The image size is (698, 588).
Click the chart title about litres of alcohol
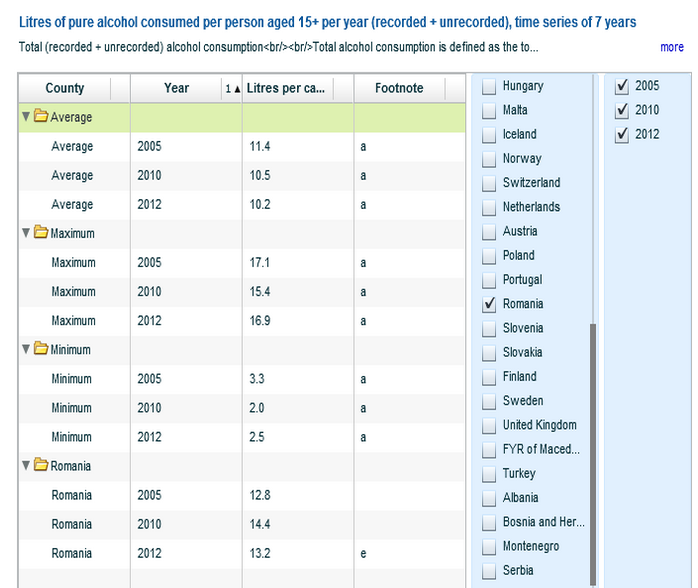pos(327,22)
